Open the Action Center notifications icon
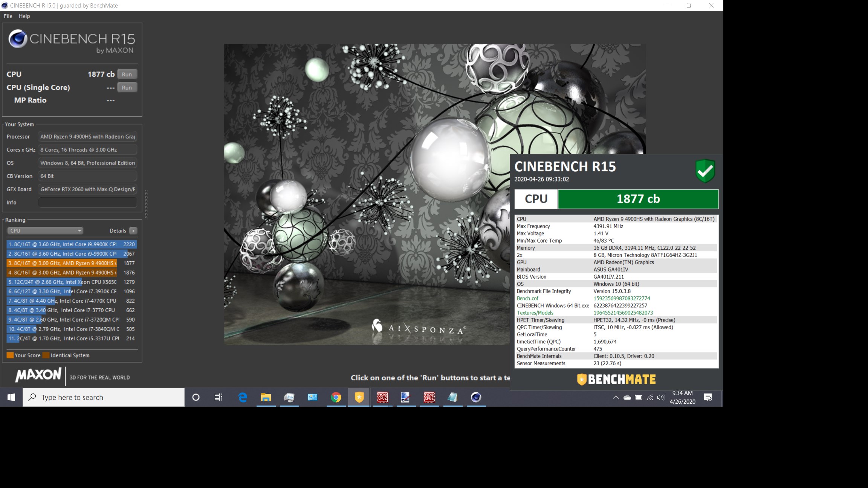 click(708, 397)
